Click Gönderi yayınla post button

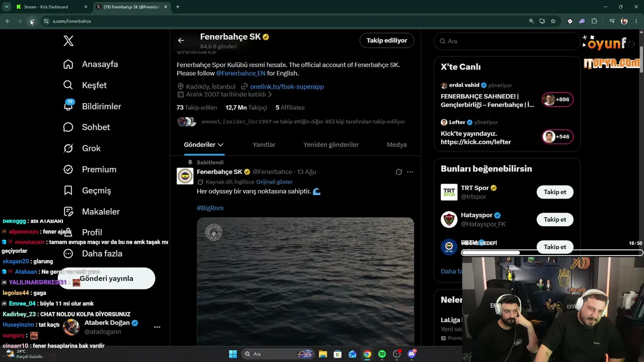(106, 279)
